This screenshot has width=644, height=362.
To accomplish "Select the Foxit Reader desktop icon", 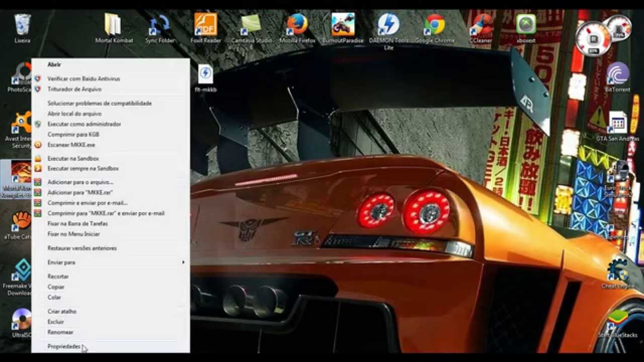I will coord(206,28).
